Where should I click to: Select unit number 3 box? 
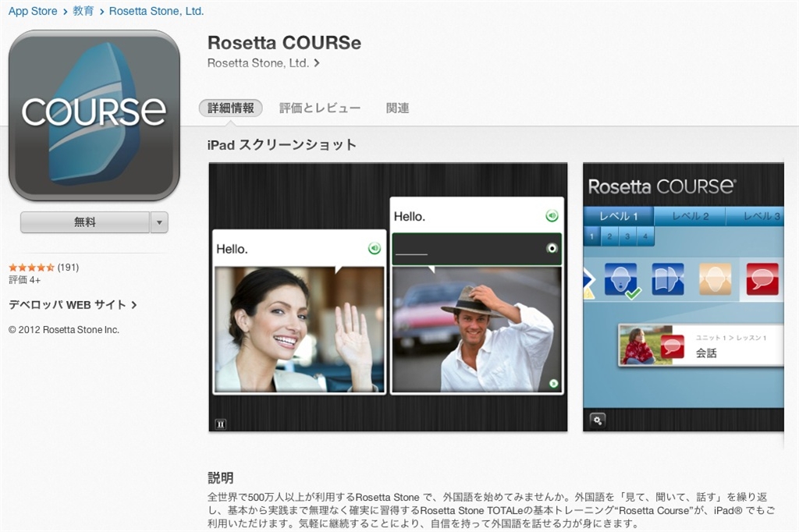(x=627, y=236)
